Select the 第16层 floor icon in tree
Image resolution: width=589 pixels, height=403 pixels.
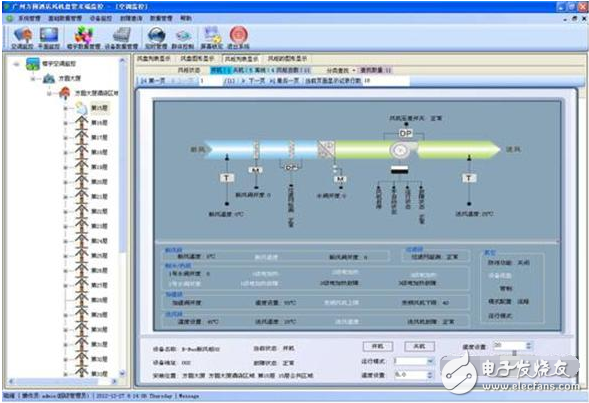[x=81, y=123]
